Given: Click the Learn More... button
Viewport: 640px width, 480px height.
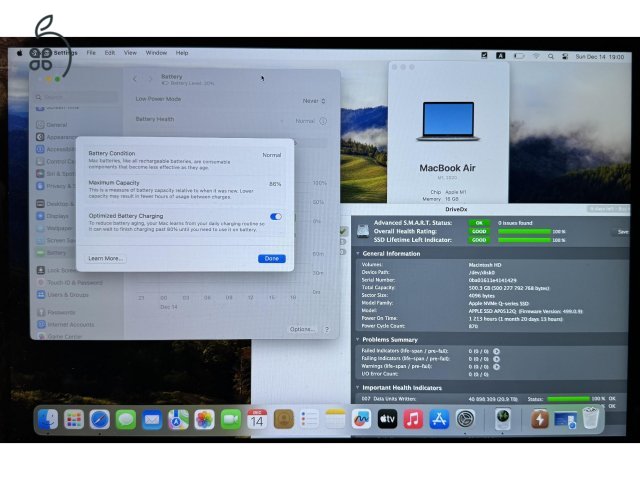Looking at the screenshot, I should (x=105, y=259).
